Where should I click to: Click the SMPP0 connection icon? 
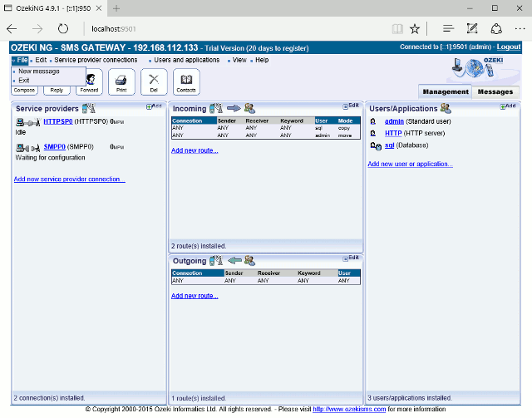[x=28, y=148]
